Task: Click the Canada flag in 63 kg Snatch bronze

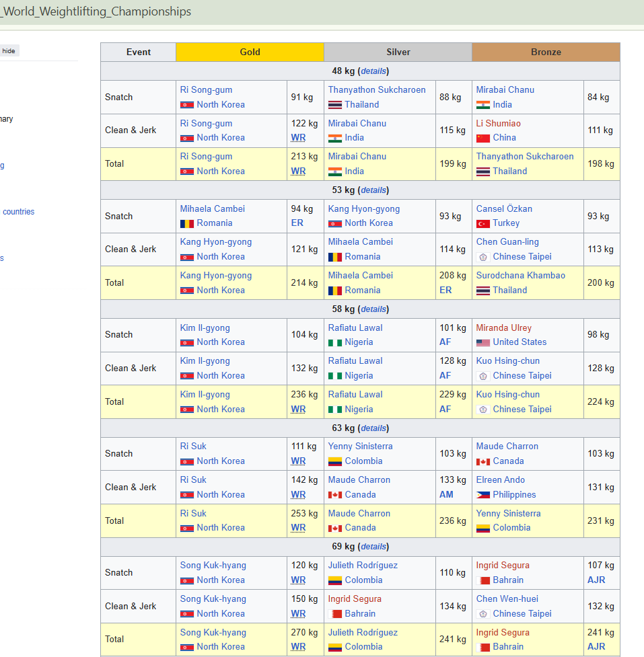Action: tap(482, 461)
